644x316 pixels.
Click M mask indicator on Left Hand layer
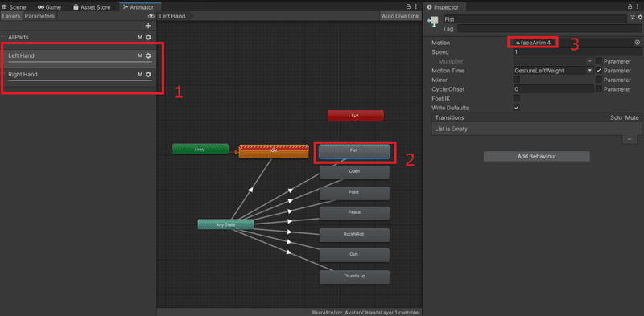[x=140, y=55]
